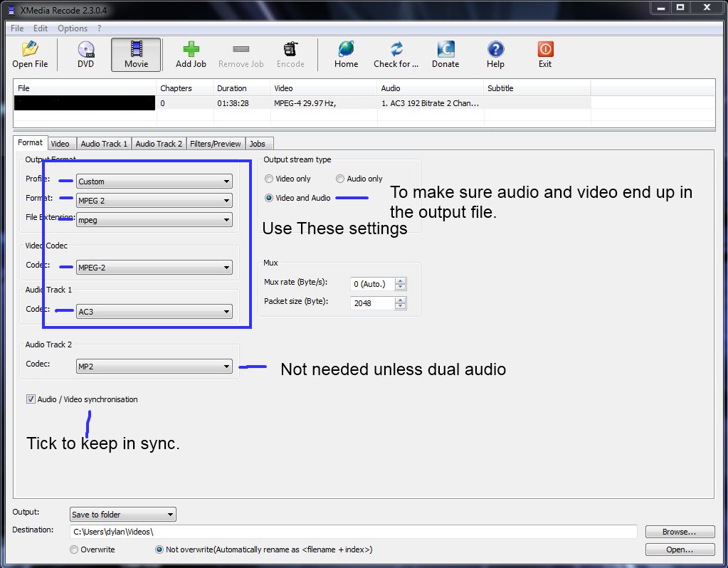
Task: Choose the Not overwrite radio button
Action: click(159, 549)
